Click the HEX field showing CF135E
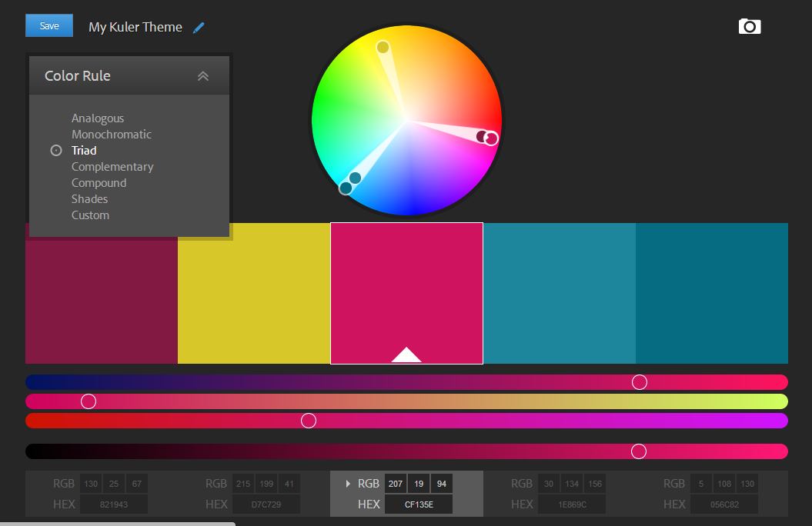 [x=419, y=504]
